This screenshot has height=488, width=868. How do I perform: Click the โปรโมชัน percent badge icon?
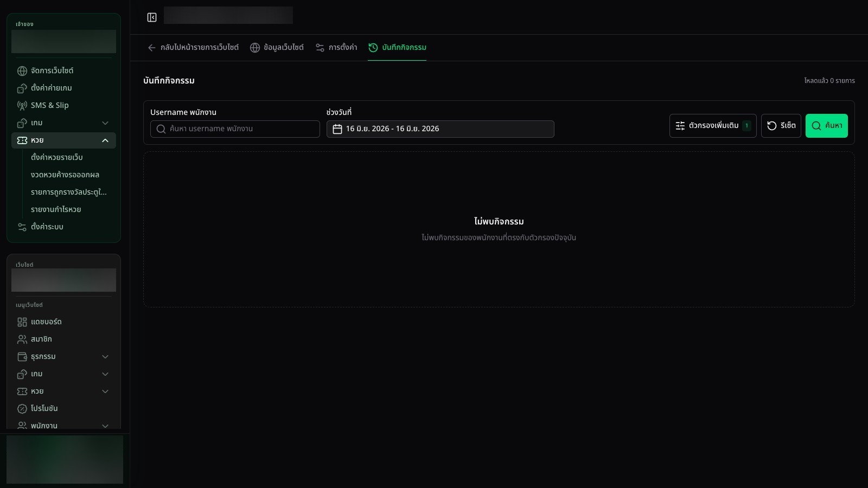click(22, 409)
